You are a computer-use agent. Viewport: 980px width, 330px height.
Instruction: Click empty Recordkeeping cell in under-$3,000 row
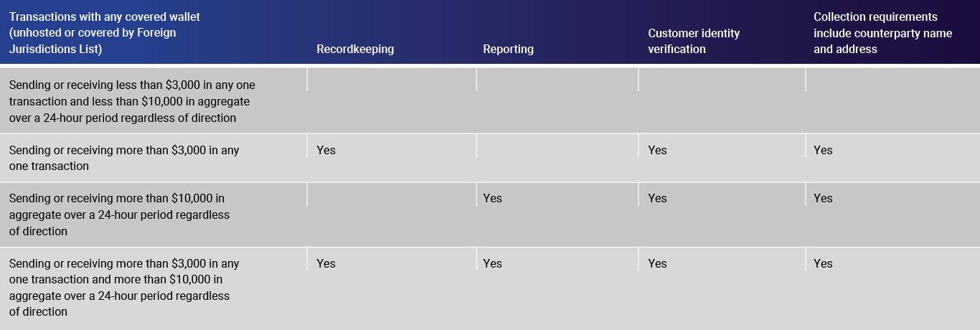391,100
